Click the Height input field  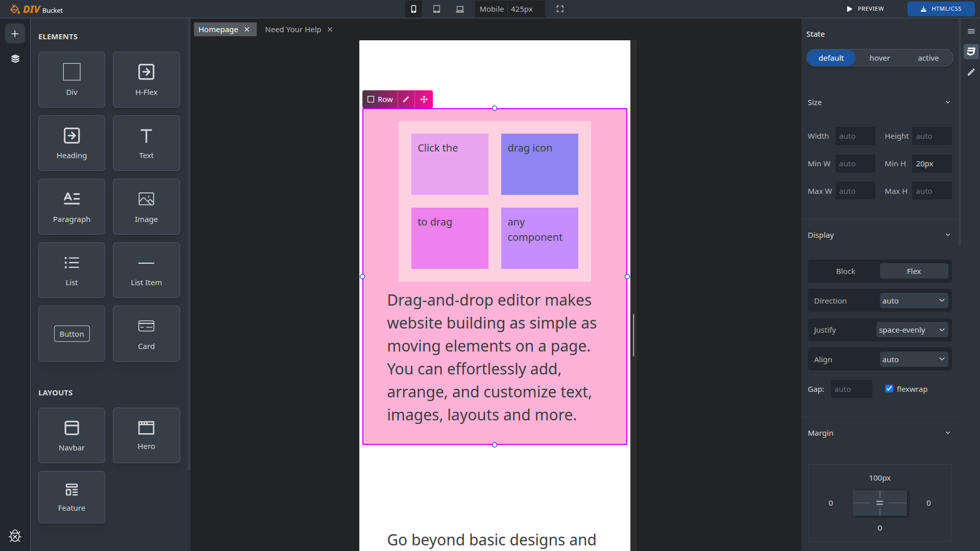[x=932, y=136]
